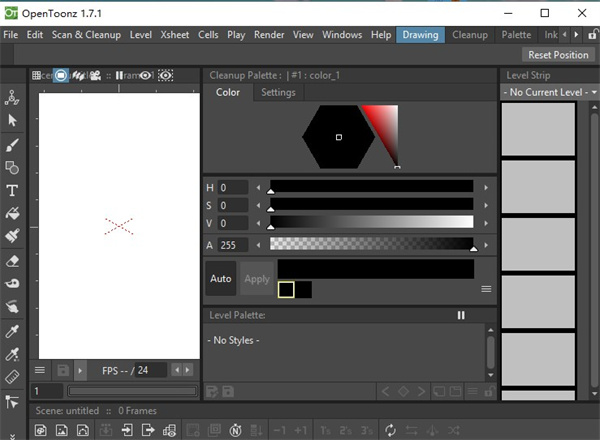Select the Eraser tool

tap(13, 260)
